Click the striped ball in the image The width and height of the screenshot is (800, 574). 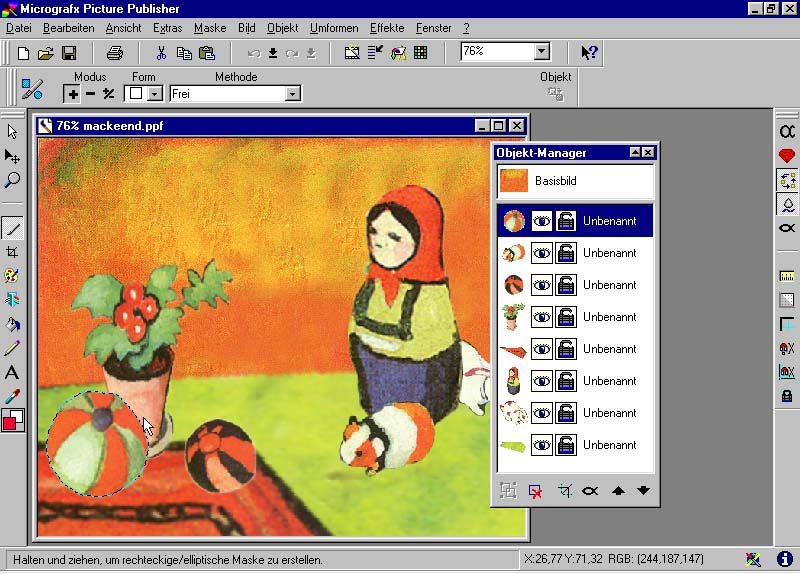(96, 443)
